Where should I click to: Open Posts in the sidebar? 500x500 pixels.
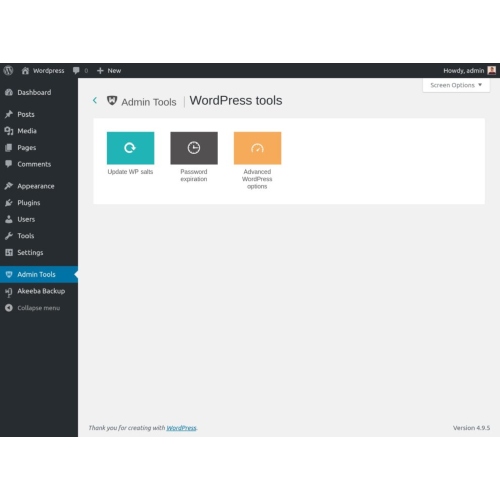click(x=39, y=114)
